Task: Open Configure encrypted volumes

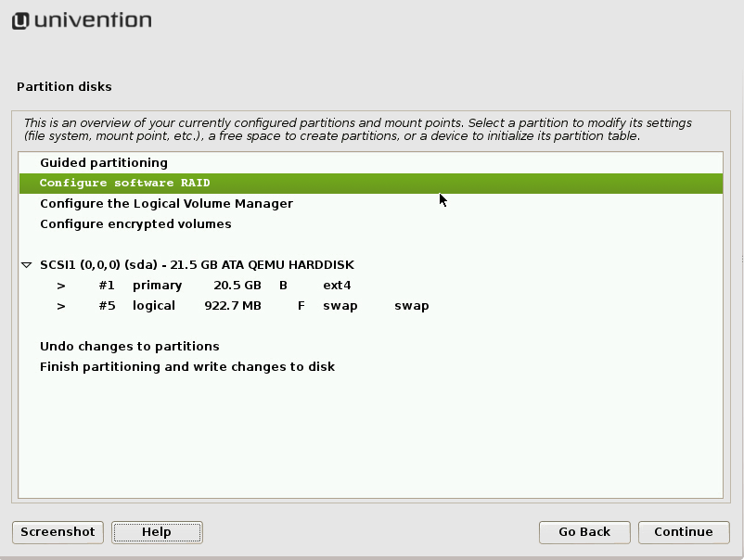Action: tap(135, 224)
